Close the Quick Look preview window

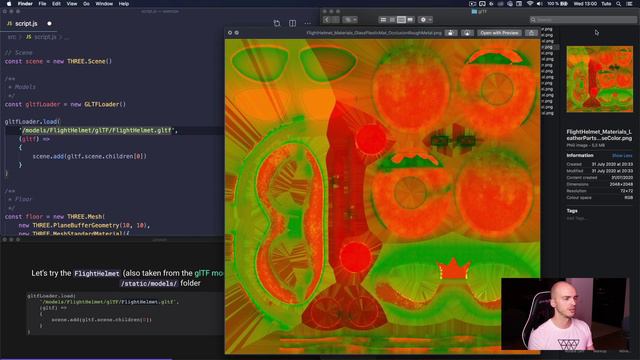point(230,33)
